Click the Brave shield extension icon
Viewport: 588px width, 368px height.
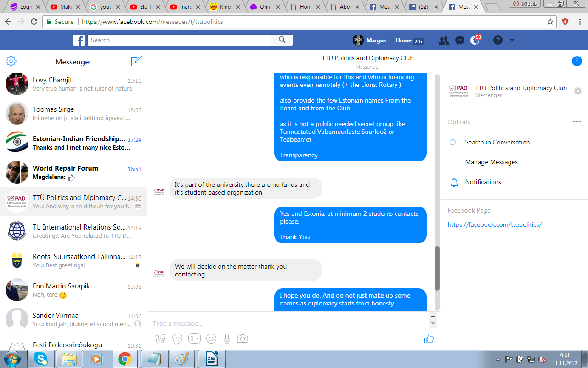pyautogui.click(x=565, y=22)
